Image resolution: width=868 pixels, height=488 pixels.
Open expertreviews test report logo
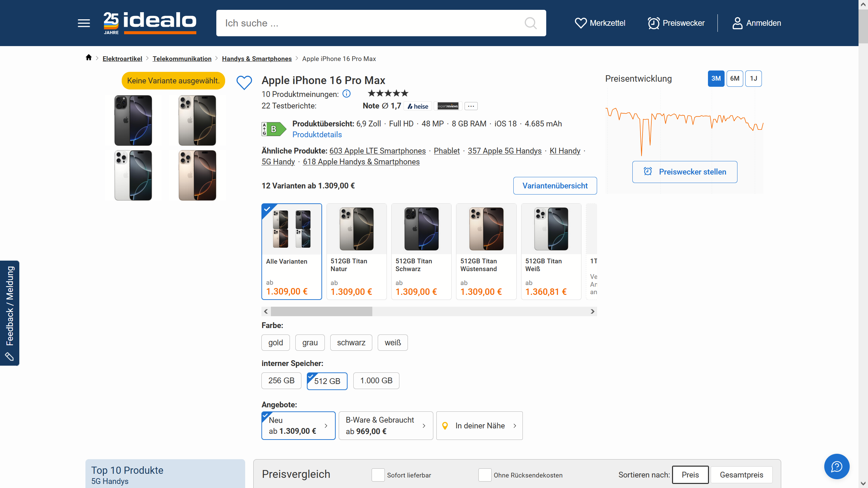[448, 106]
